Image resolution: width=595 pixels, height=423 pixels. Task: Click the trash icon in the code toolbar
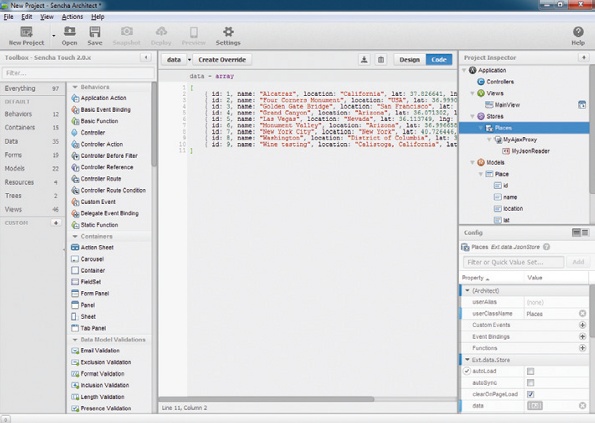(381, 60)
